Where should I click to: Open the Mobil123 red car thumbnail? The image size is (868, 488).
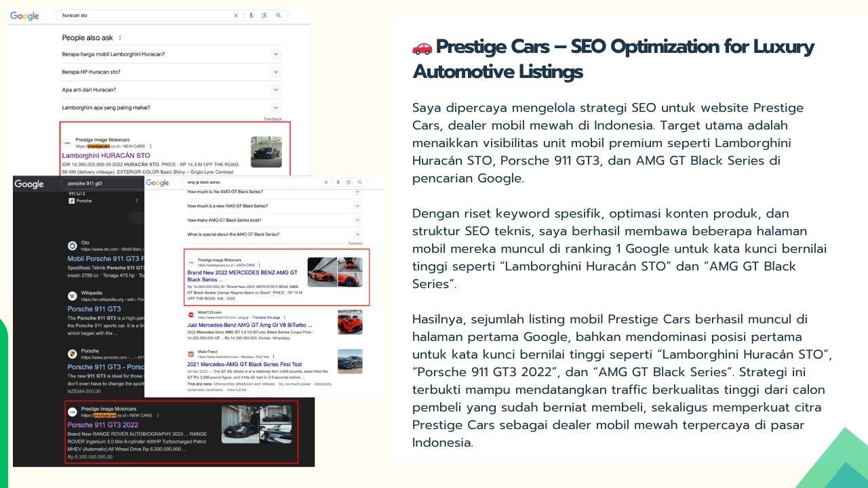tap(350, 322)
